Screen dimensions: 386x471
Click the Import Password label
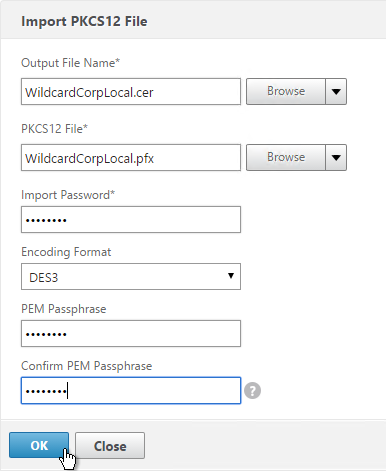pos(68,195)
